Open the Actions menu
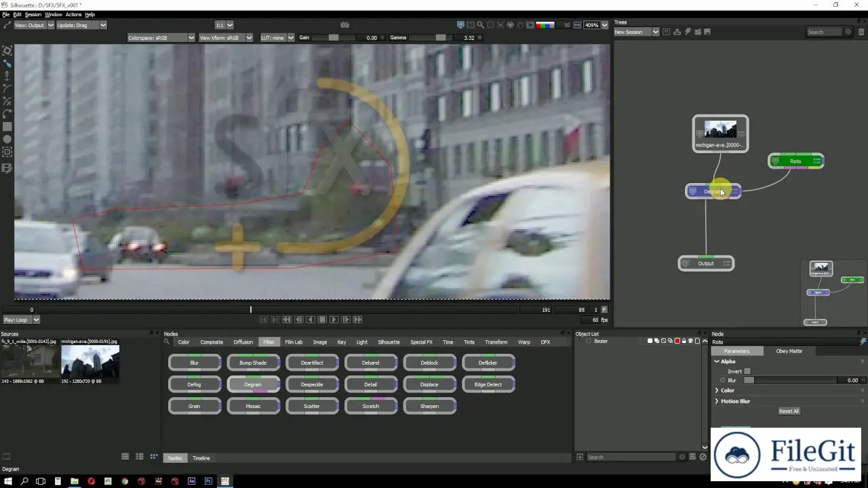The height and width of the screenshot is (488, 868). coord(73,14)
